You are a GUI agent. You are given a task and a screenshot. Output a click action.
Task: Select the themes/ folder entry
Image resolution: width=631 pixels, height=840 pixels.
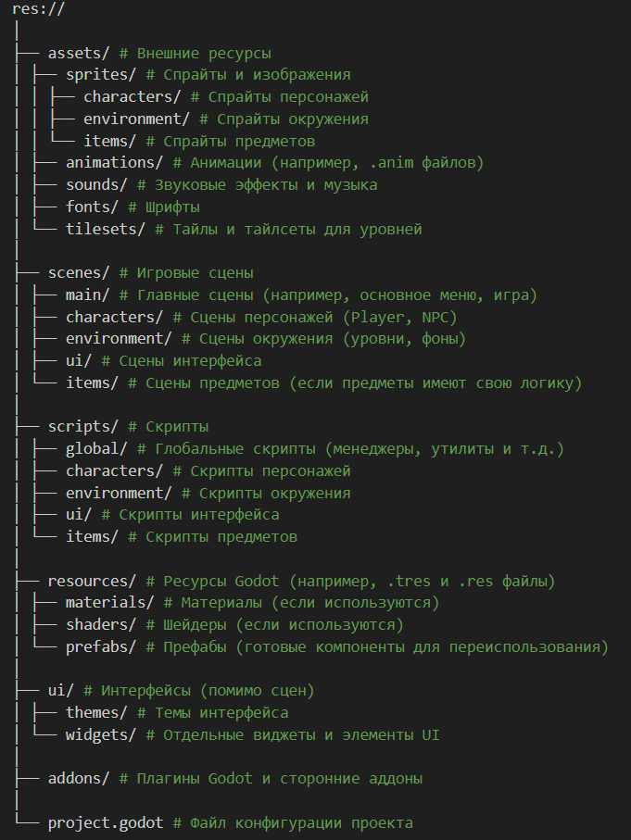pos(96,713)
